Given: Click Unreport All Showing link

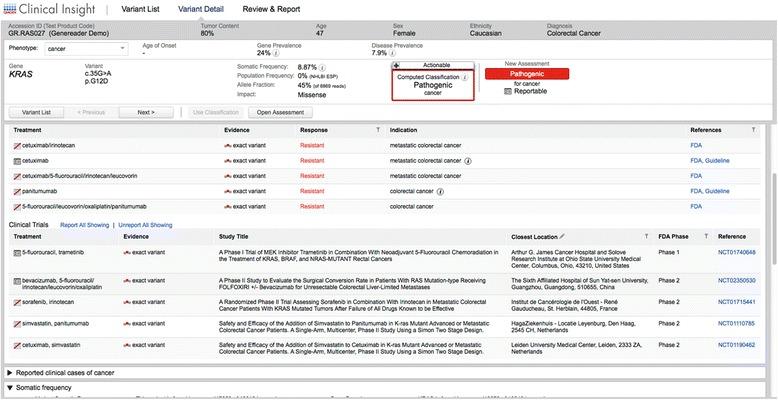Looking at the screenshot, I should click(145, 225).
